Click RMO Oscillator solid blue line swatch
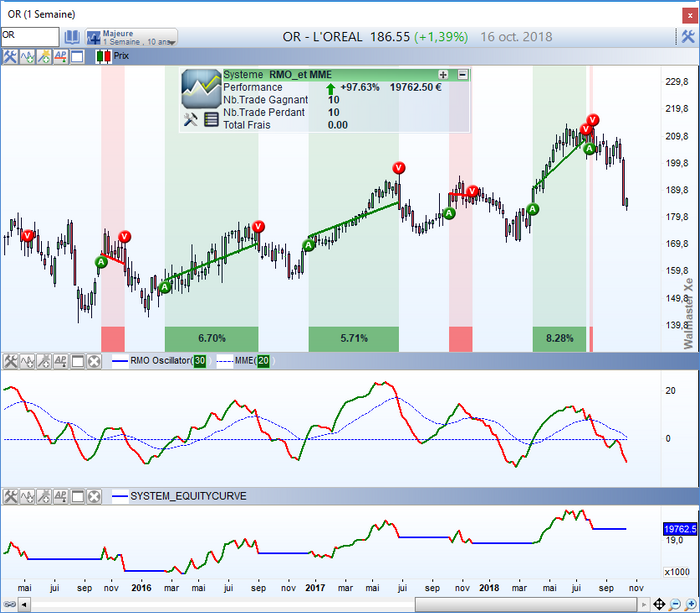Viewport: 700px width, 613px height. 120,361
